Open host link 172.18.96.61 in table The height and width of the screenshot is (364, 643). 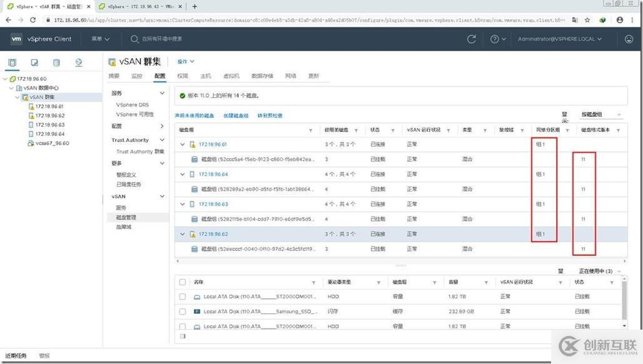[x=213, y=144]
